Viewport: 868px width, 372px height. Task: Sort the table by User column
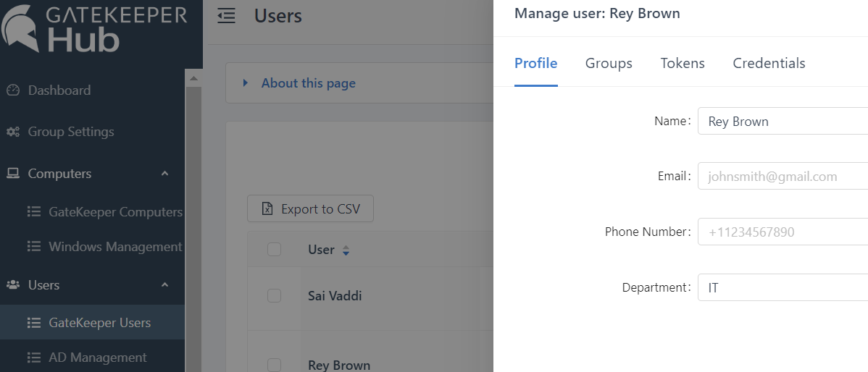pos(346,250)
